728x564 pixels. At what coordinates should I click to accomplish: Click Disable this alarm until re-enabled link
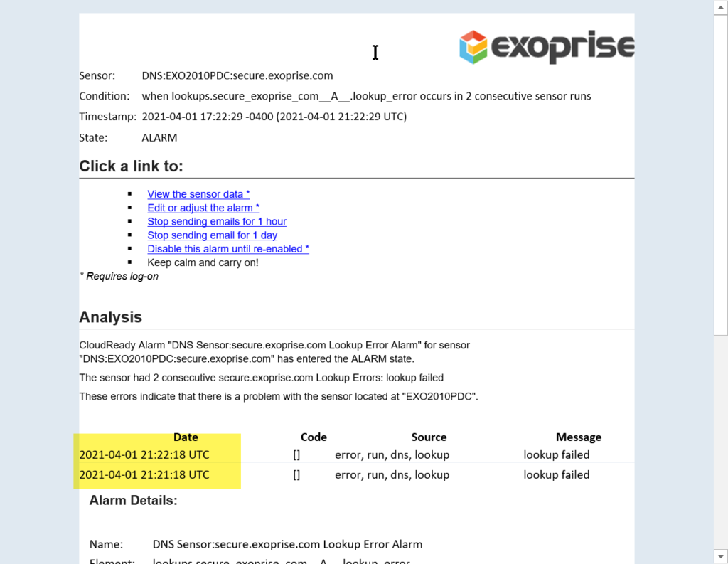coord(228,248)
